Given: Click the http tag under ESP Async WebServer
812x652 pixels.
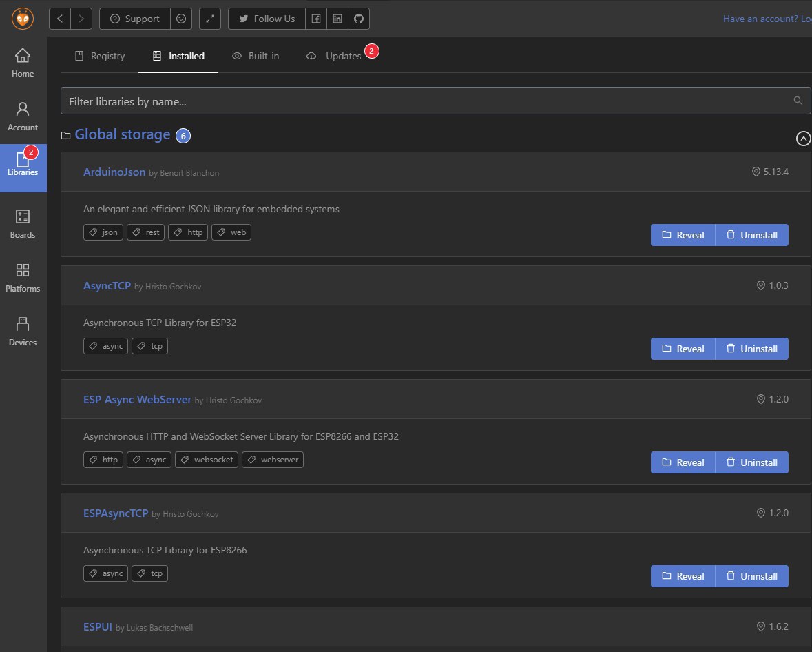Looking at the screenshot, I should point(103,460).
